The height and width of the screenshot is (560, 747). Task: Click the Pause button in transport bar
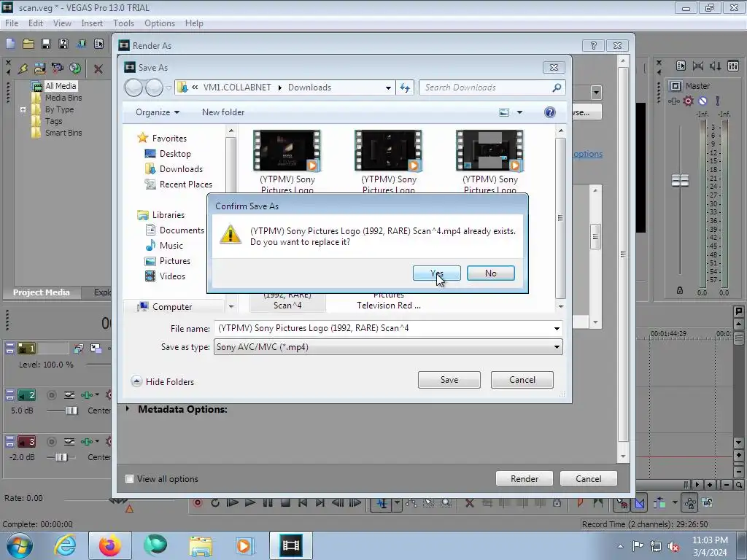click(x=268, y=503)
